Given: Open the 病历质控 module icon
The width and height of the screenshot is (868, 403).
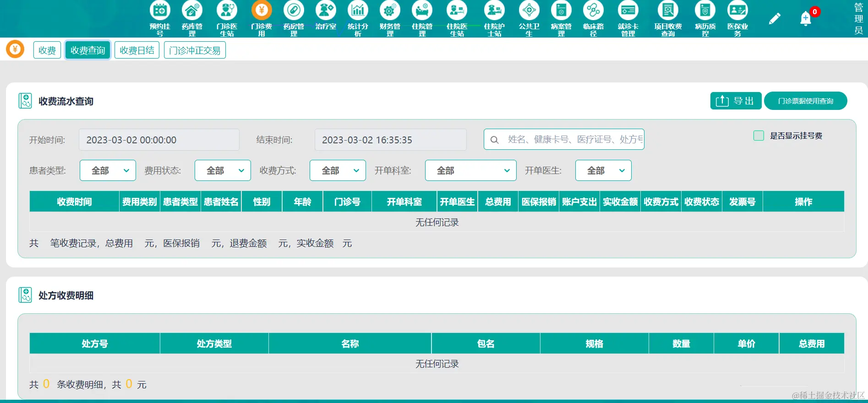Looking at the screenshot, I should tap(705, 10).
